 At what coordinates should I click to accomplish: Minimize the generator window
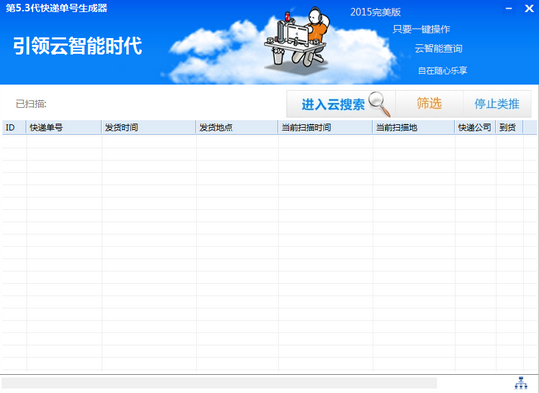[509, 8]
